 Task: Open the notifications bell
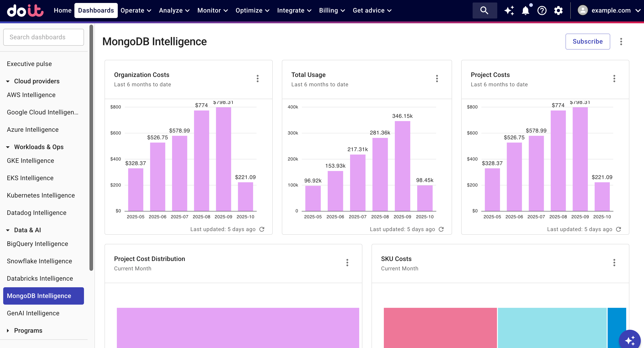pos(526,10)
